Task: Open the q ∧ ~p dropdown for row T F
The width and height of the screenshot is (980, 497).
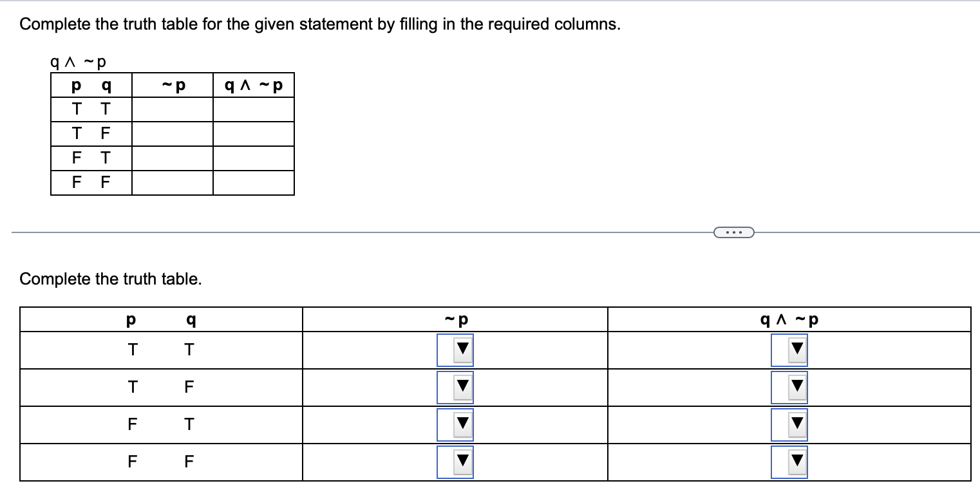Action: (789, 387)
